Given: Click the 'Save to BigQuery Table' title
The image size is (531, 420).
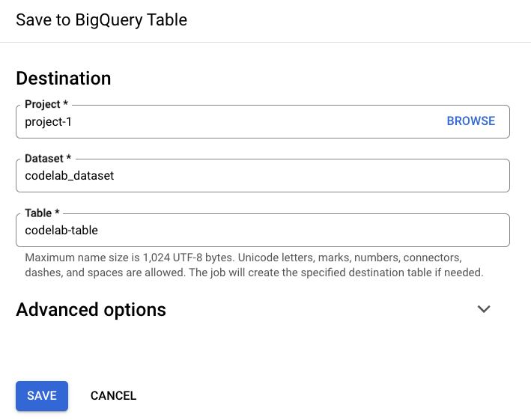Looking at the screenshot, I should (101, 20).
